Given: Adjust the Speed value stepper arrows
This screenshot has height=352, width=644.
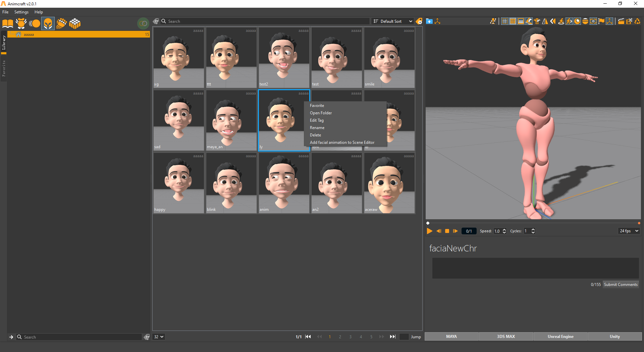Looking at the screenshot, I should (504, 231).
